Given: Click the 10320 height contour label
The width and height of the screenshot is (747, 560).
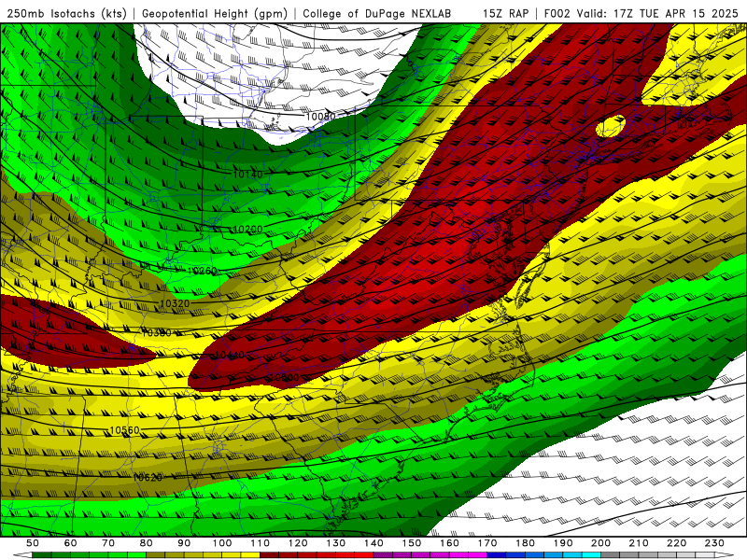Looking at the screenshot, I should (175, 303).
